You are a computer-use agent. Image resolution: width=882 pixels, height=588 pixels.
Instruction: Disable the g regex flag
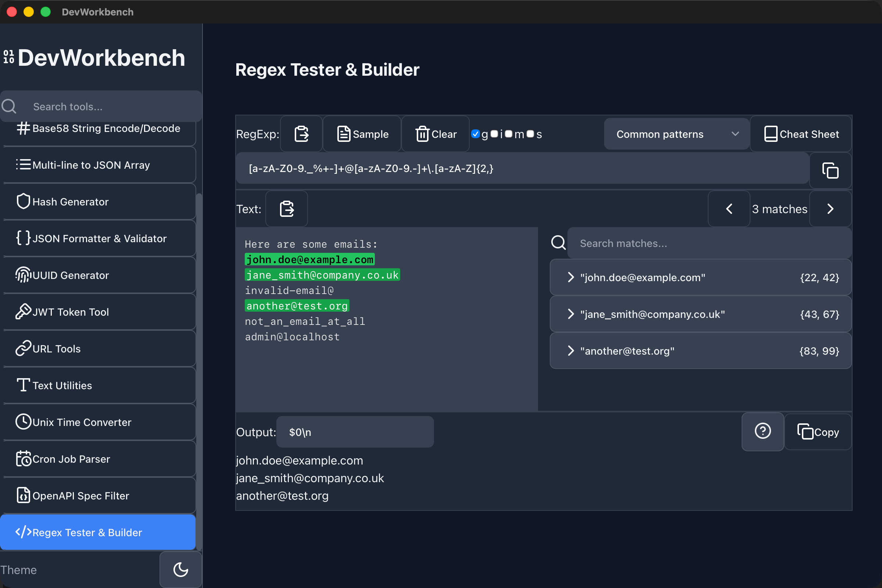pyautogui.click(x=476, y=134)
